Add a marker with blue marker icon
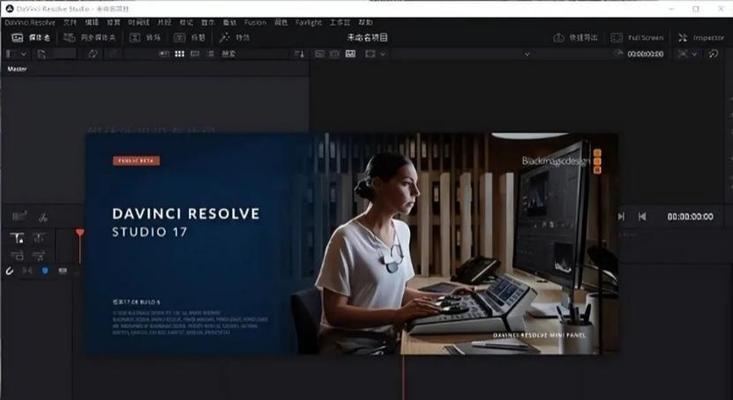The height and width of the screenshot is (400, 733). 45,271
